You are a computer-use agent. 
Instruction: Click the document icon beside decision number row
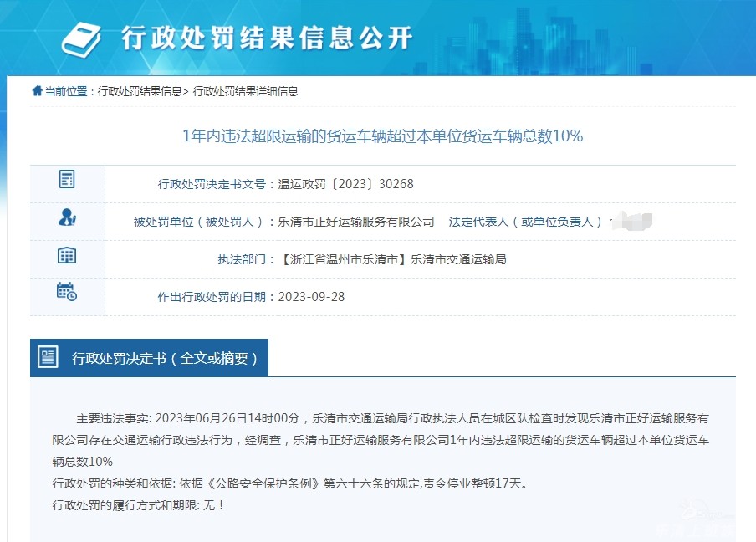(67, 179)
